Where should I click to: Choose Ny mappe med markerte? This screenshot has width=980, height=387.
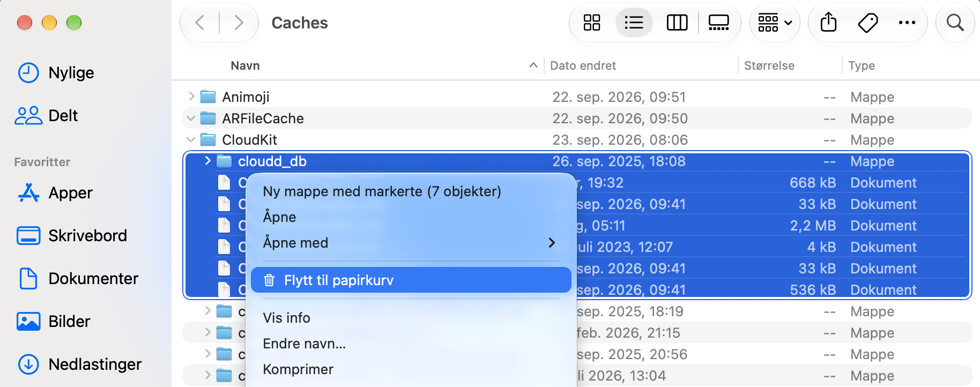(411, 191)
